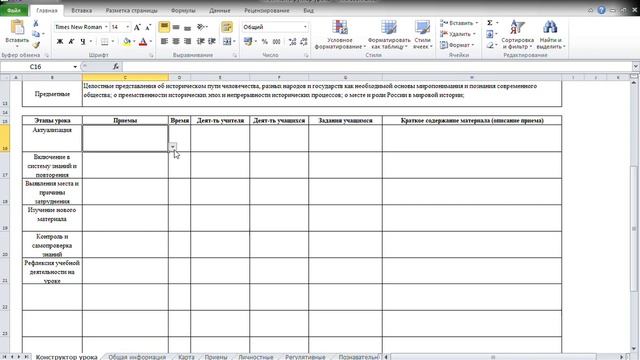Click the Cut scissors icon
This screenshot has height=360, width=640.
click(36, 23)
